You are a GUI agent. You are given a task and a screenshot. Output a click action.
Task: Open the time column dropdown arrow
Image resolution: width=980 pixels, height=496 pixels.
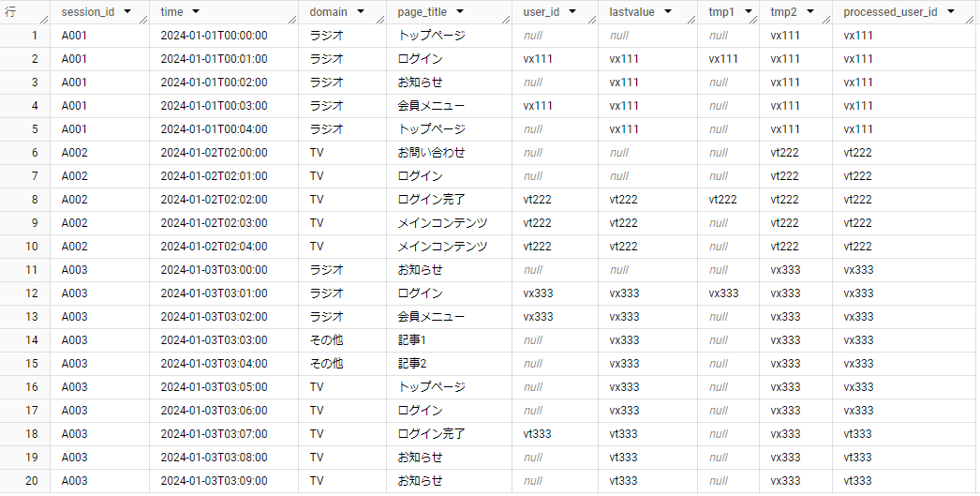click(x=195, y=12)
